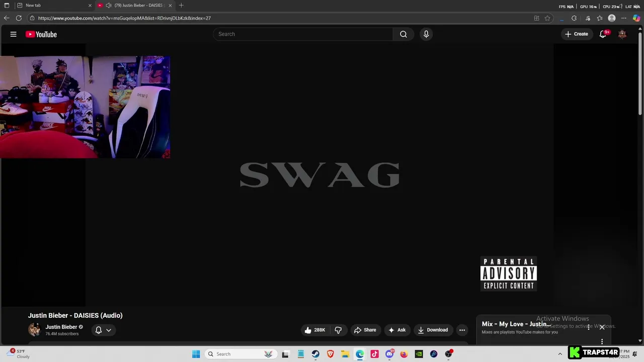644x362 pixels.
Task: Click the 76.4M subscribers text
Action: click(62, 334)
